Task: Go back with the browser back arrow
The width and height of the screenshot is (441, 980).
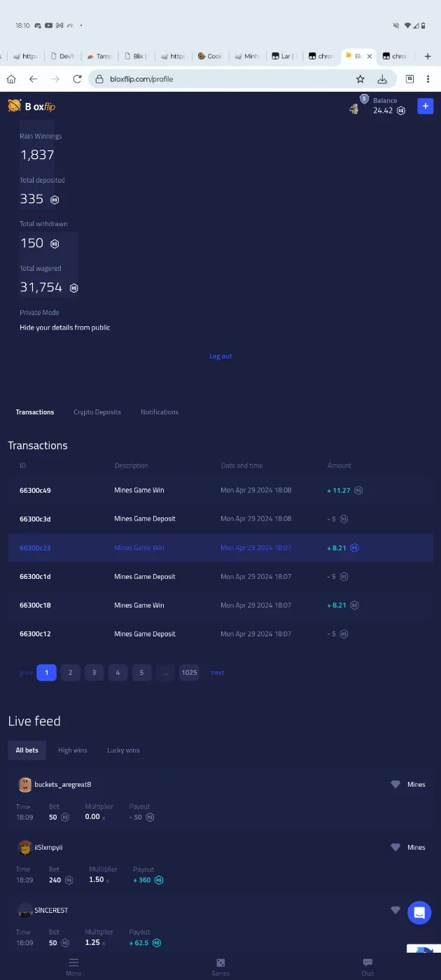Action: click(x=33, y=79)
